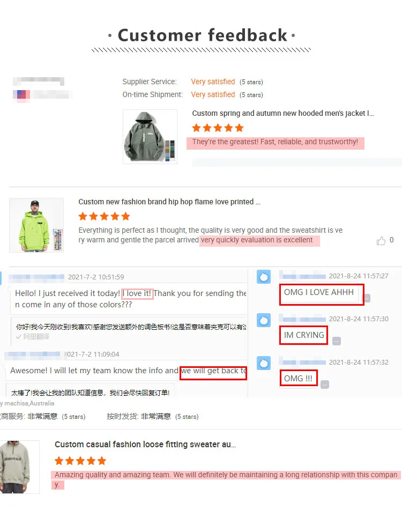
Task: Click chat avatar beside OMG !!! message
Action: pos(264,363)
